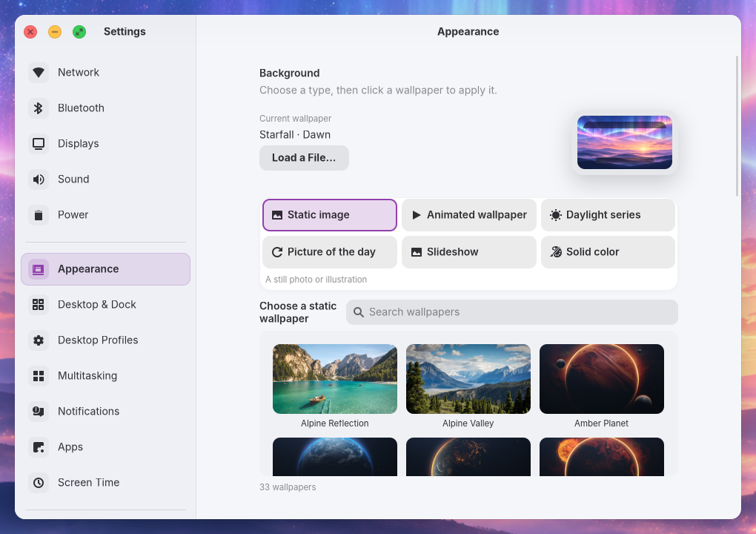Viewport: 756px width, 534px height.
Task: Click the play icon on Animated wallpaper
Action: click(417, 215)
